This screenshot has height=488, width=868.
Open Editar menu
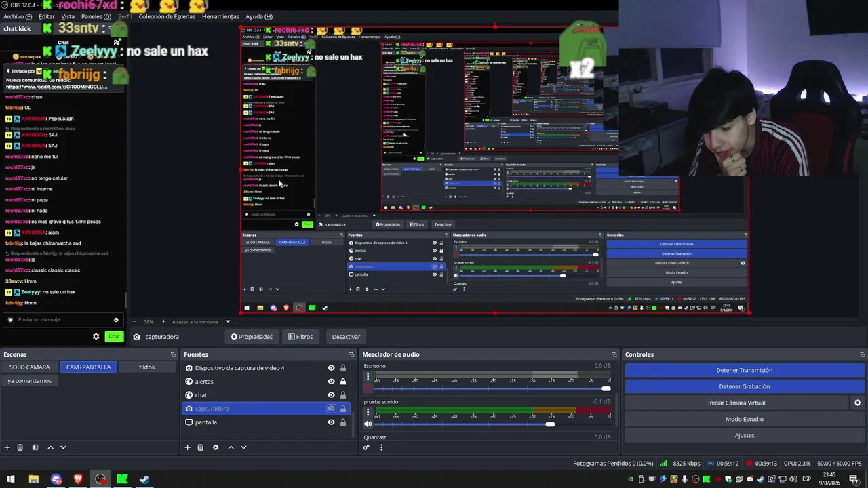pyautogui.click(x=47, y=16)
